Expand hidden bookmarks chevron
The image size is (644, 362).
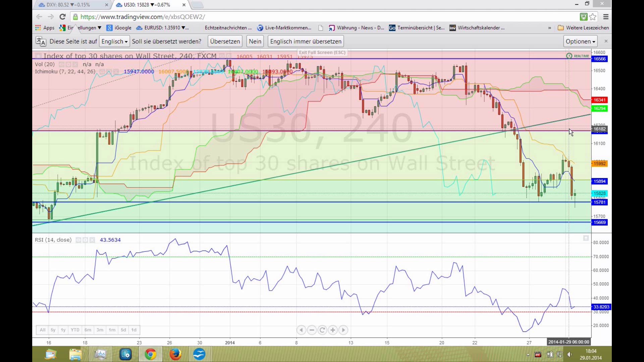pos(549,28)
